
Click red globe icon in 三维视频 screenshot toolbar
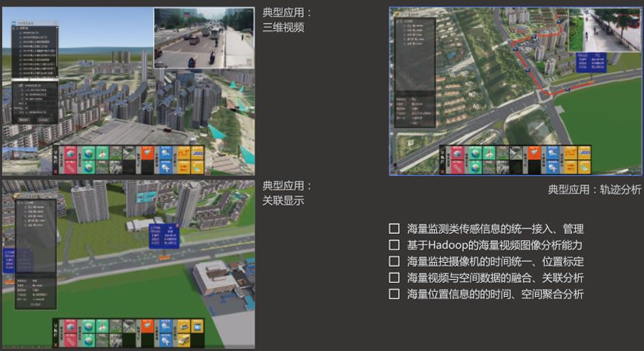pyautogui.click(x=70, y=154)
